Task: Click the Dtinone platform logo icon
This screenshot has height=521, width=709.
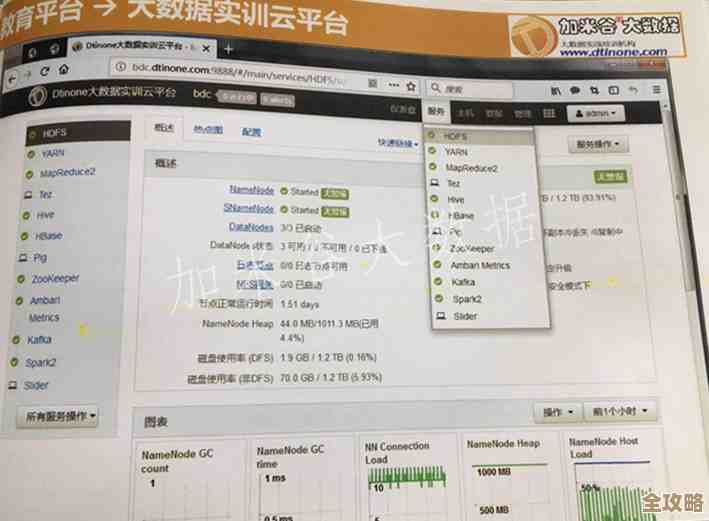Action: point(38,96)
